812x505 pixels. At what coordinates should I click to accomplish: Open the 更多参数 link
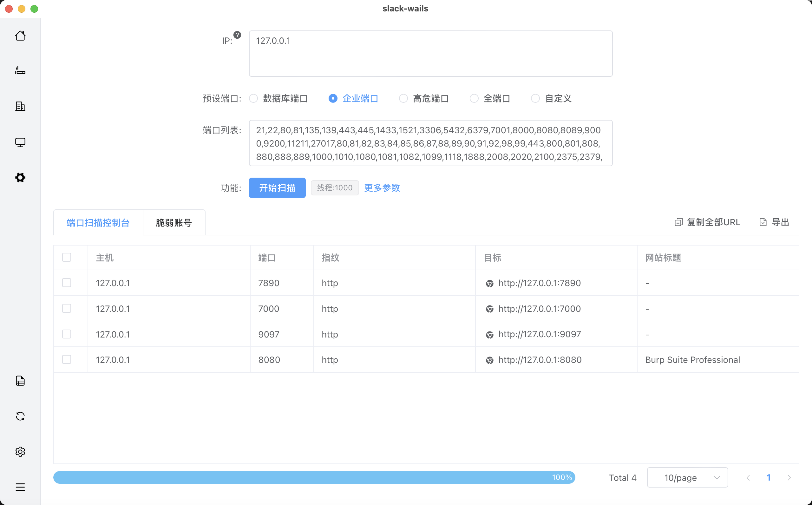(382, 188)
